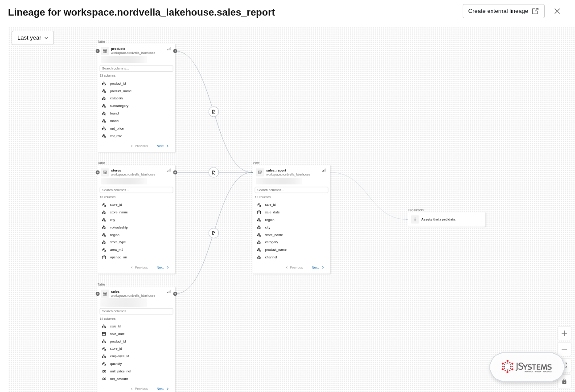Screen dimensions: 575x392
Task: Go to Next columns page in stores
Action: tap(163, 268)
